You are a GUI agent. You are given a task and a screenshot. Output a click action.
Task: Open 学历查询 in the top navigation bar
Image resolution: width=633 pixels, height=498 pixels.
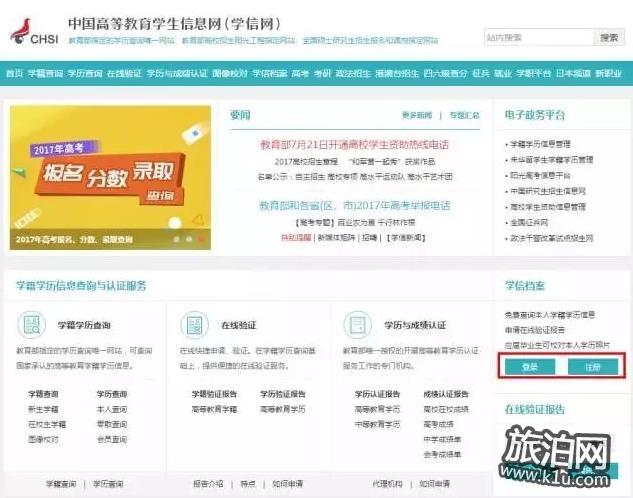pyautogui.click(x=85, y=73)
